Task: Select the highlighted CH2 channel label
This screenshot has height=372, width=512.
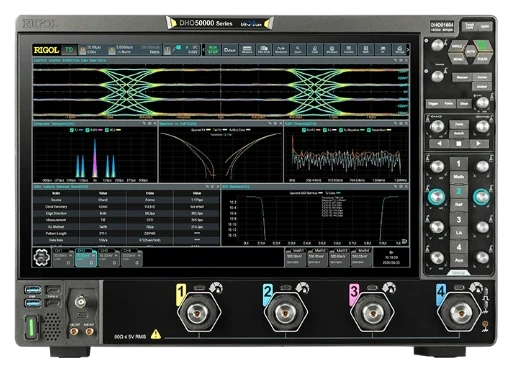Action: (86, 257)
